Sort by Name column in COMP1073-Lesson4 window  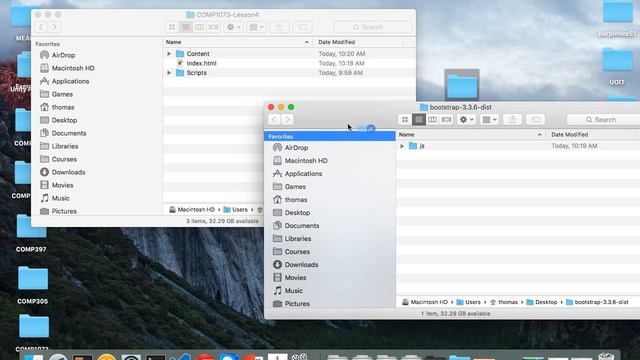[x=238, y=42]
